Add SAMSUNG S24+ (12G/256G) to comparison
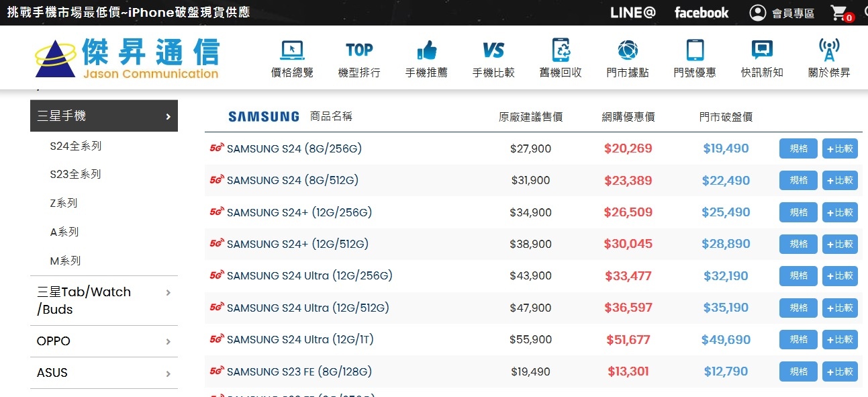The height and width of the screenshot is (397, 868). [x=840, y=212]
